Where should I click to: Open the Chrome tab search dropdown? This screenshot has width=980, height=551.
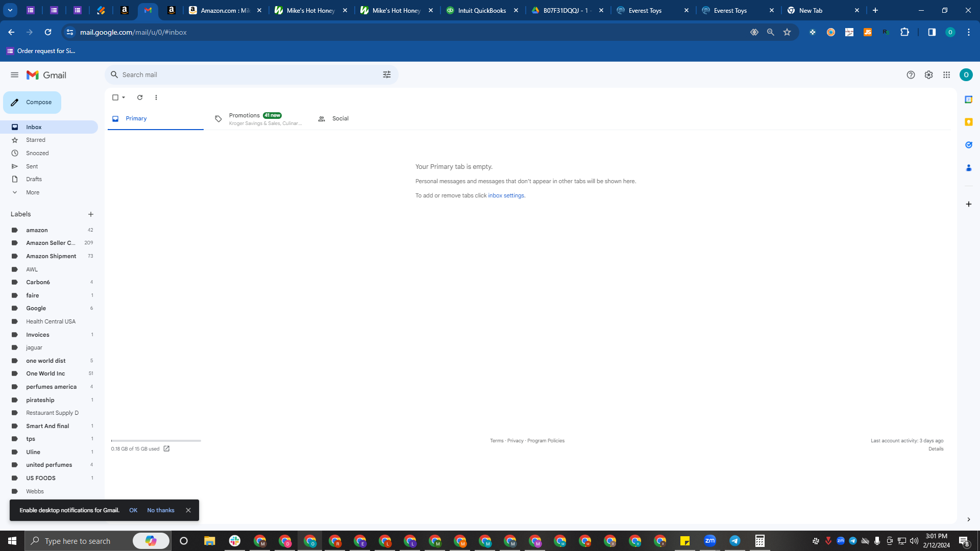pyautogui.click(x=10, y=10)
